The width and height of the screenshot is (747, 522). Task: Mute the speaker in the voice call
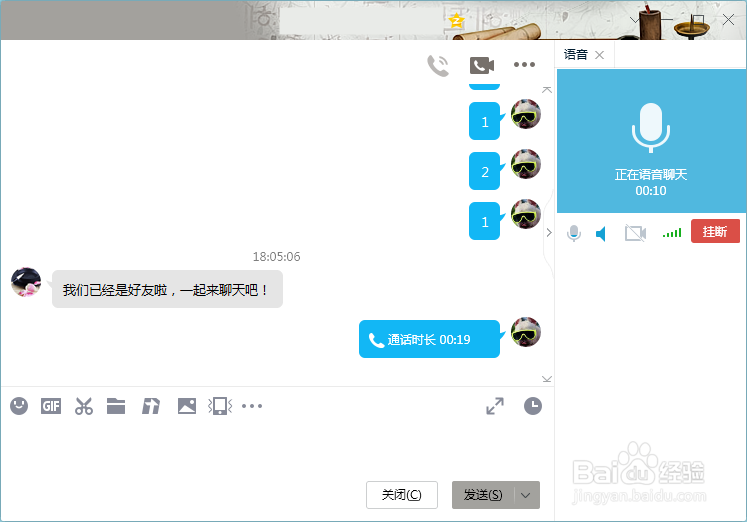tap(601, 233)
